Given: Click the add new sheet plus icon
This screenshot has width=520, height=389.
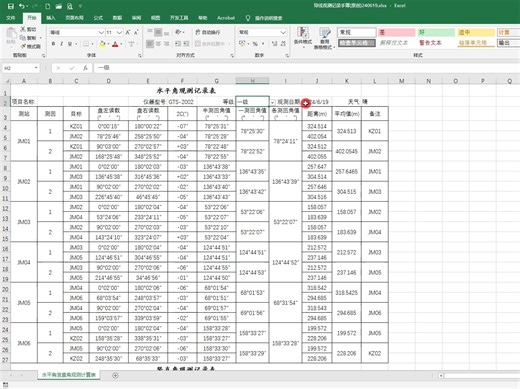Looking at the screenshot, I should coord(115,375).
